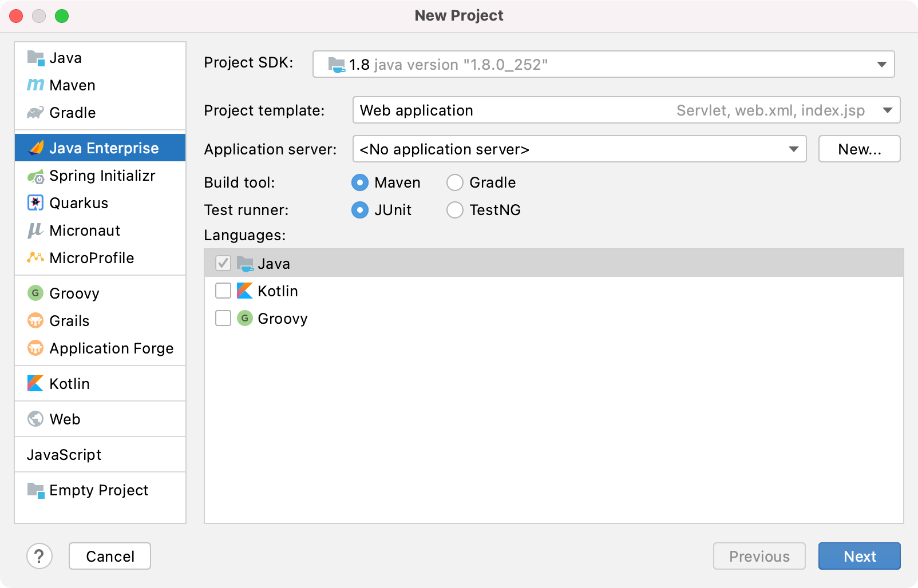
Task: Select Gradle as build tool
Action: pyautogui.click(x=455, y=182)
